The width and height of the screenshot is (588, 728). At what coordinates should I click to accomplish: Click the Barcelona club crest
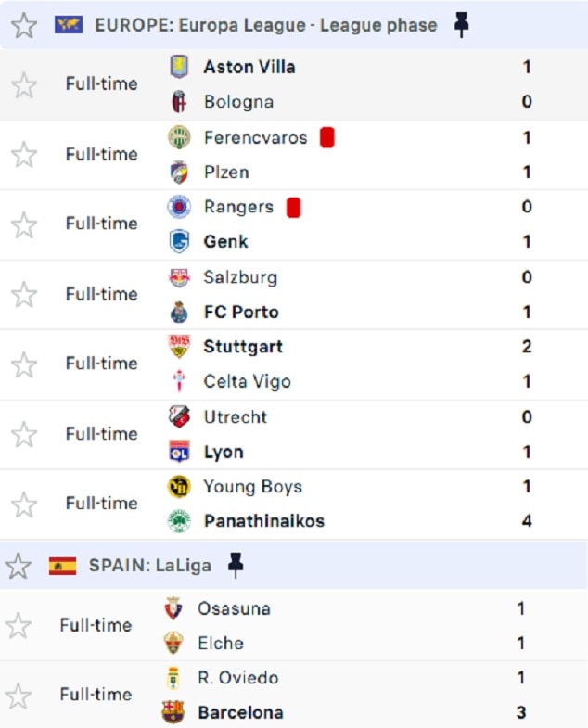173,712
